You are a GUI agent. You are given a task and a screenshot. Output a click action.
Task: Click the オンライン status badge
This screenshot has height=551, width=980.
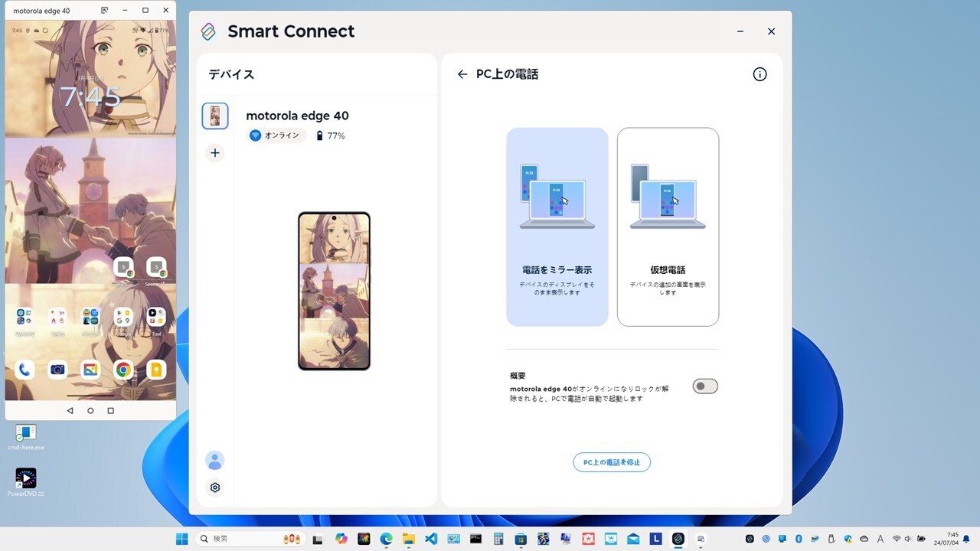tap(276, 135)
